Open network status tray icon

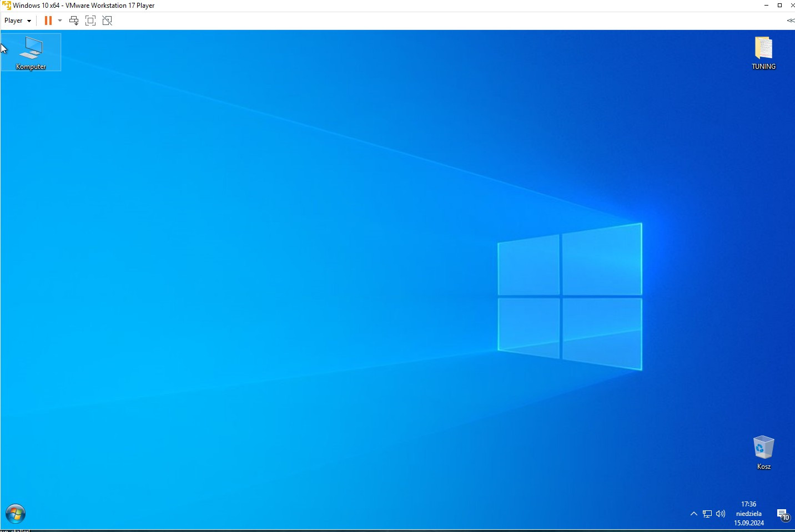click(707, 514)
